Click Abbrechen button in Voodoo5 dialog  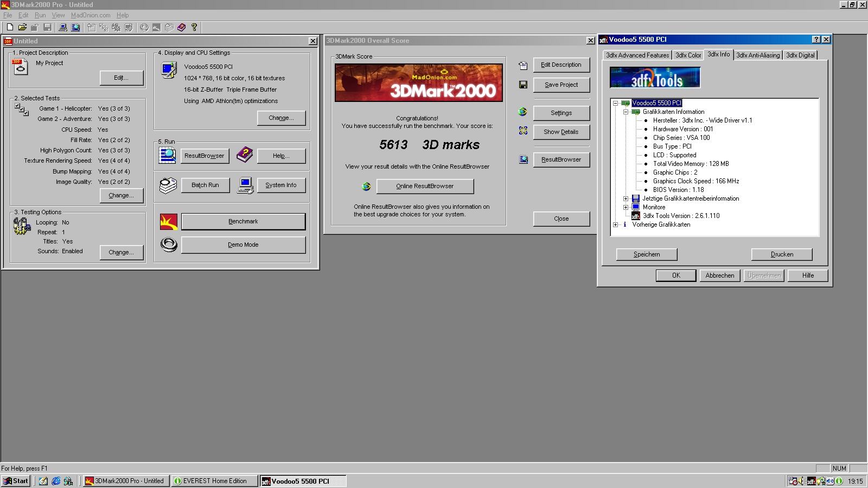(x=720, y=275)
